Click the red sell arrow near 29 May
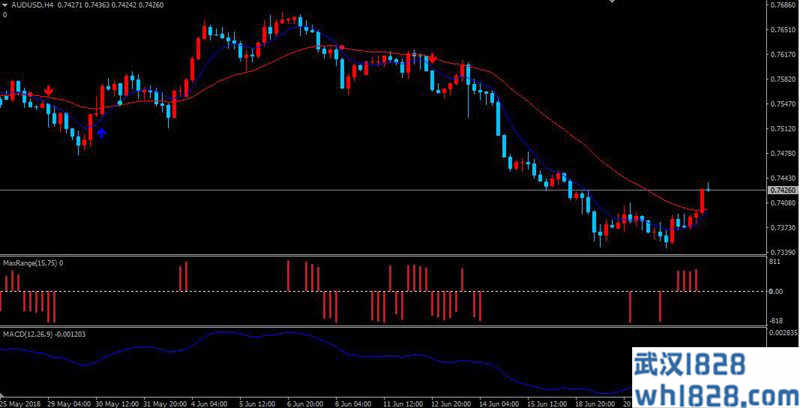The image size is (800, 408). (x=48, y=91)
